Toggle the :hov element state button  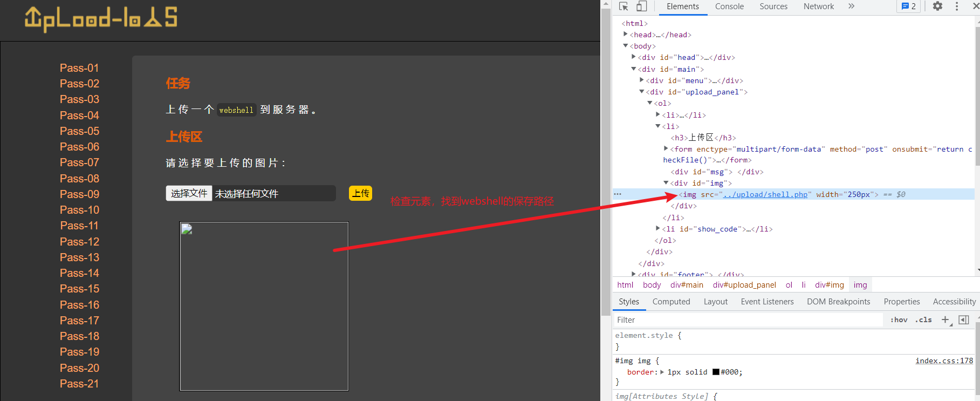coord(899,320)
